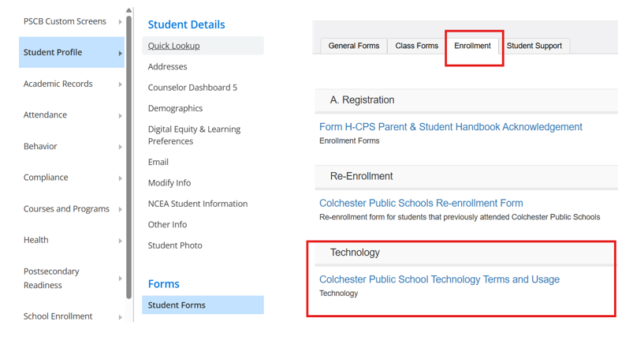Expand the Behavior arrow

click(x=121, y=147)
